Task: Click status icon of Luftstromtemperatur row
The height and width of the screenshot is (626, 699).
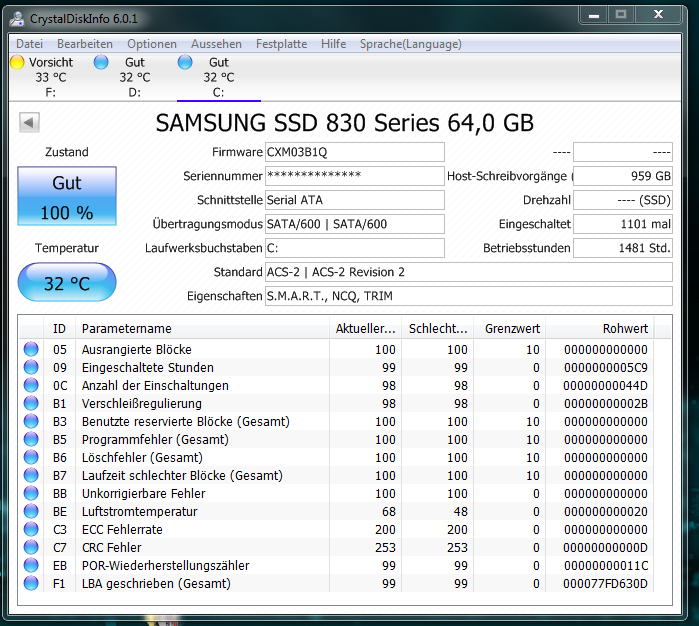Action: click(31, 511)
